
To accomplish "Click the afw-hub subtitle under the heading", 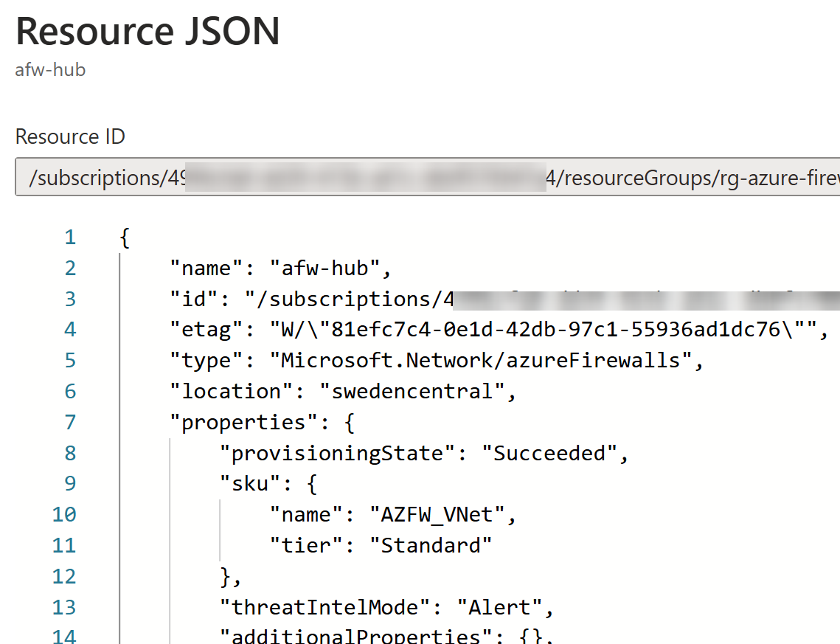I will [x=50, y=69].
